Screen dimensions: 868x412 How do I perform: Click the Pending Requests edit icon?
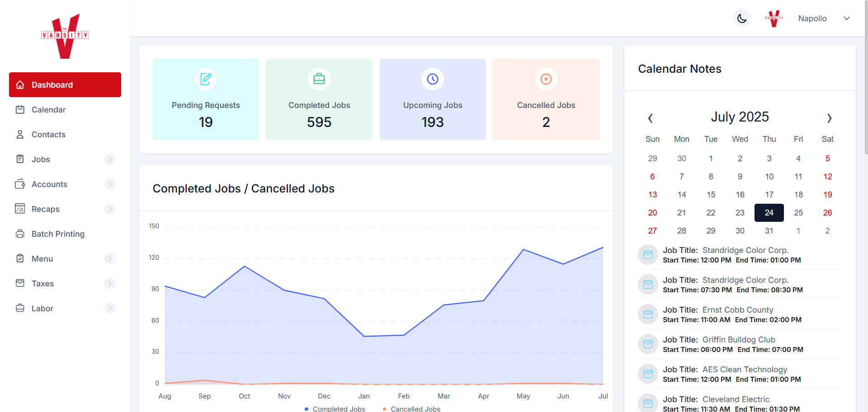pyautogui.click(x=206, y=79)
